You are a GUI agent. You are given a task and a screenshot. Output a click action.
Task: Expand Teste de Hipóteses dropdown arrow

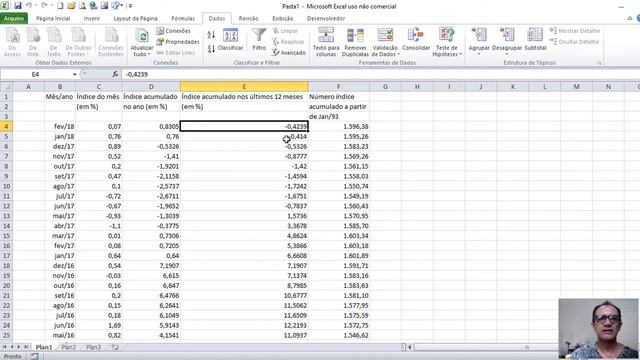click(460, 54)
